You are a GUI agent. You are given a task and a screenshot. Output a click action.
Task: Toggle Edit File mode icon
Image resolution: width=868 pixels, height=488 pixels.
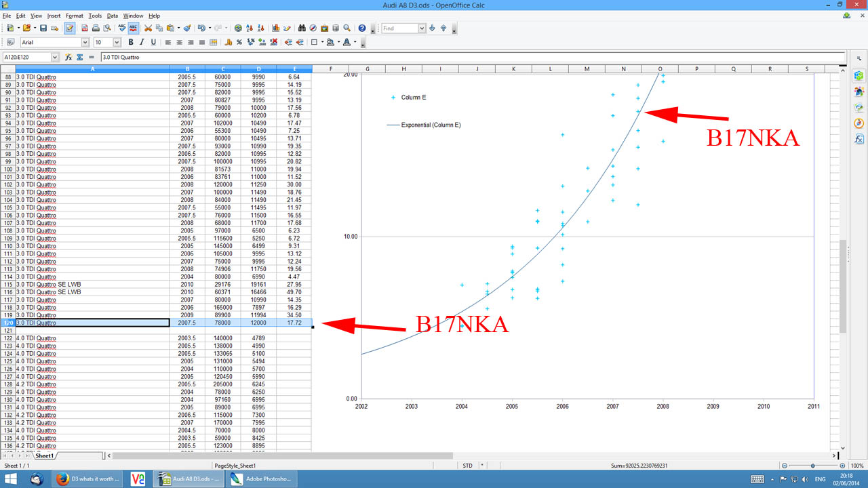pos(70,28)
